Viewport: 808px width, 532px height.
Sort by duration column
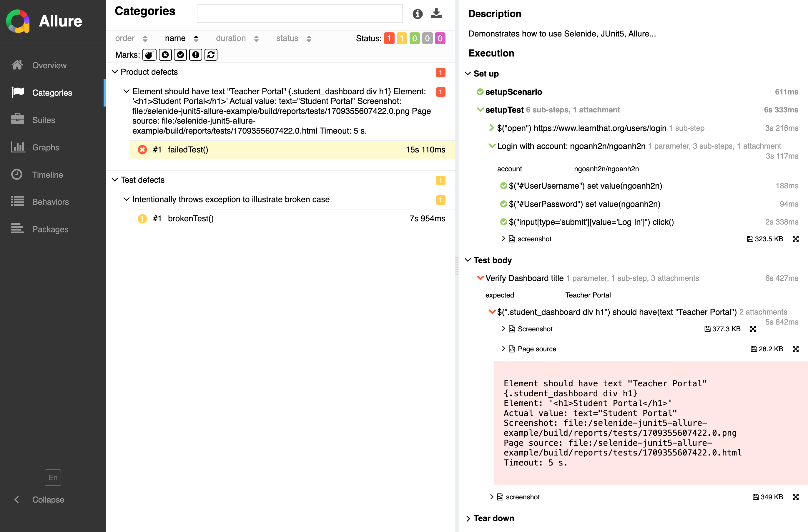pyautogui.click(x=237, y=38)
